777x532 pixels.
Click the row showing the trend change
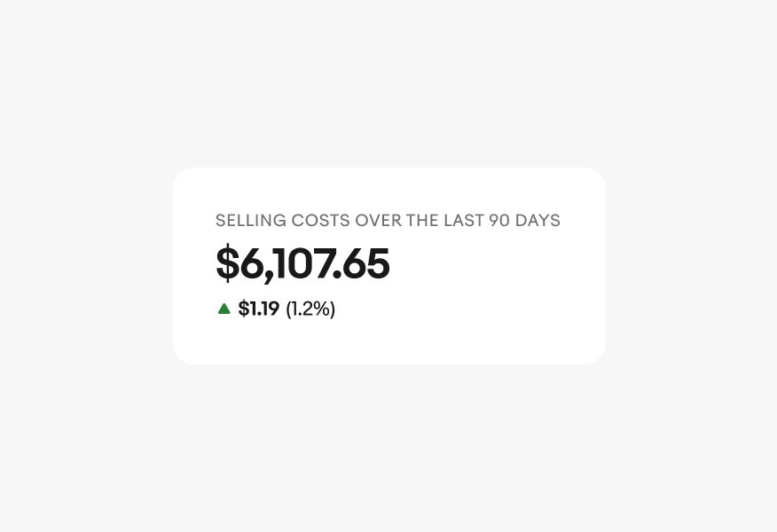click(x=275, y=309)
